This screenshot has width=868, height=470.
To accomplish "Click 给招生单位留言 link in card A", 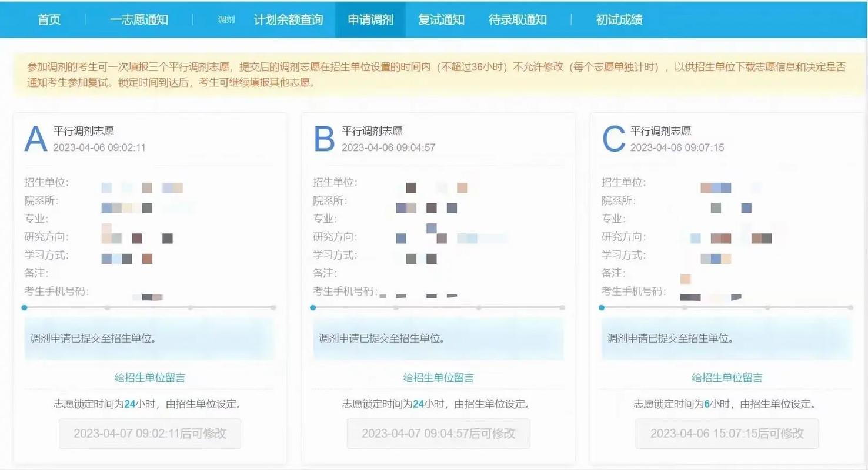I will click(150, 378).
